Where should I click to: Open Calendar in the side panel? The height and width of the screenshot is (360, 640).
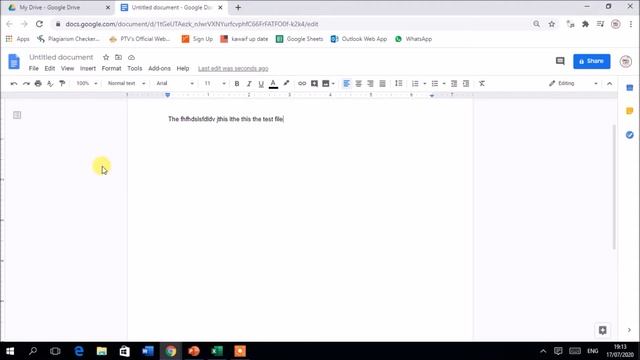click(x=629, y=87)
